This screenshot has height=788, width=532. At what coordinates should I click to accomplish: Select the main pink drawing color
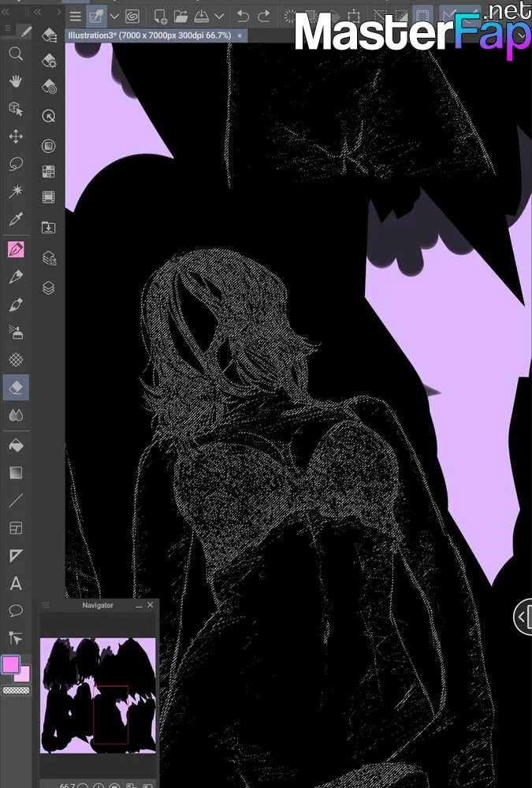(10, 664)
